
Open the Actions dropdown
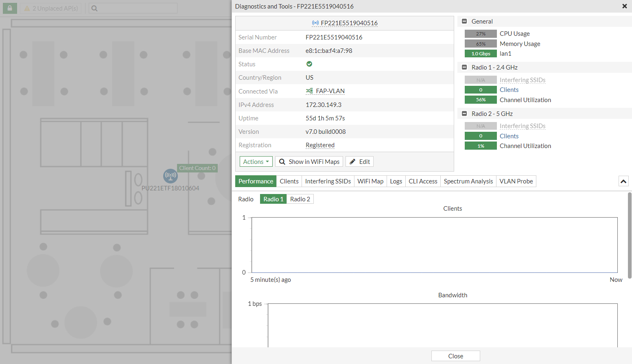256,161
